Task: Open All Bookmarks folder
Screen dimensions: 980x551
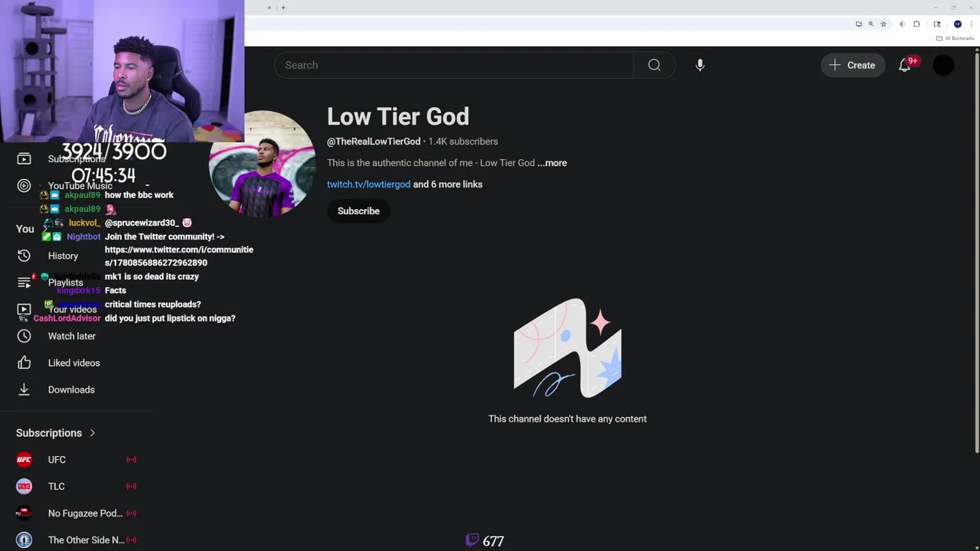Action: (x=954, y=38)
